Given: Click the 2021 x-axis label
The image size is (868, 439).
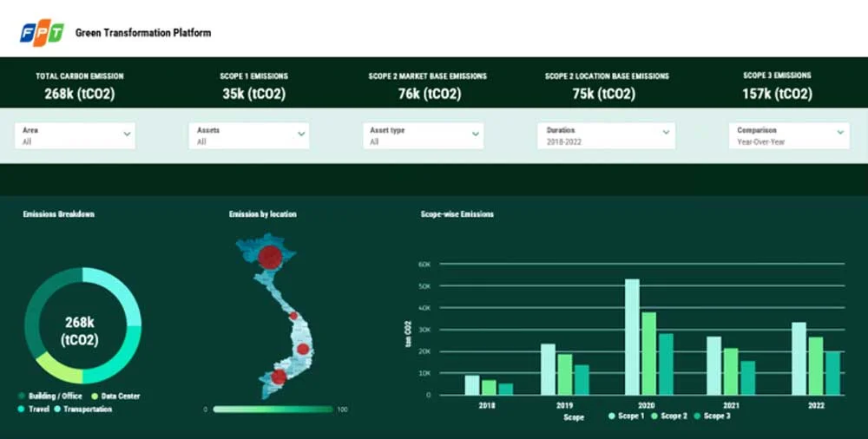Looking at the screenshot, I should pyautogui.click(x=731, y=406).
